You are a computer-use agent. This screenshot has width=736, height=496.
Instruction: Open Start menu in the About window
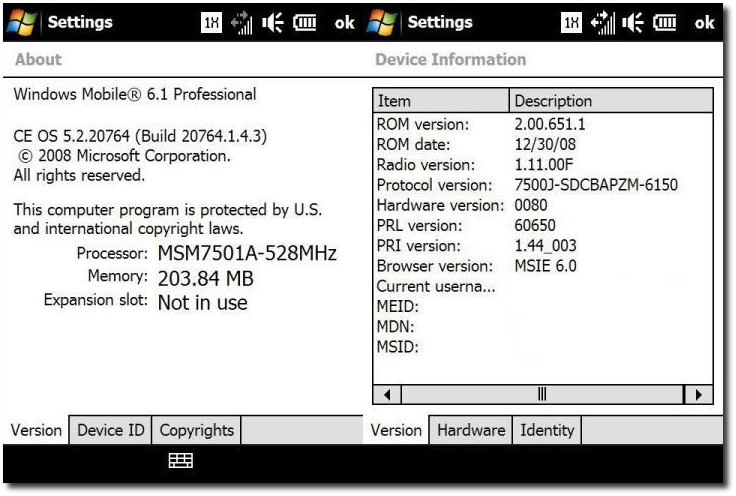point(22,23)
